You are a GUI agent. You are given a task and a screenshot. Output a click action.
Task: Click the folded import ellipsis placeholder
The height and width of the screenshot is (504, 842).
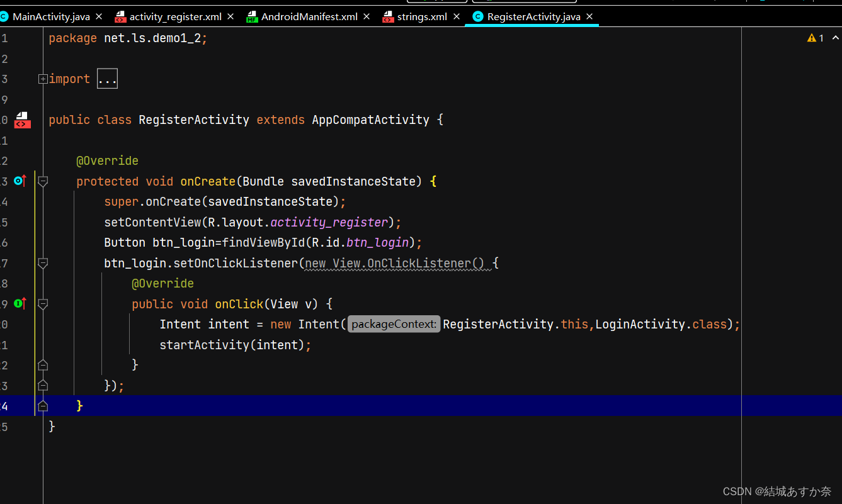click(107, 79)
